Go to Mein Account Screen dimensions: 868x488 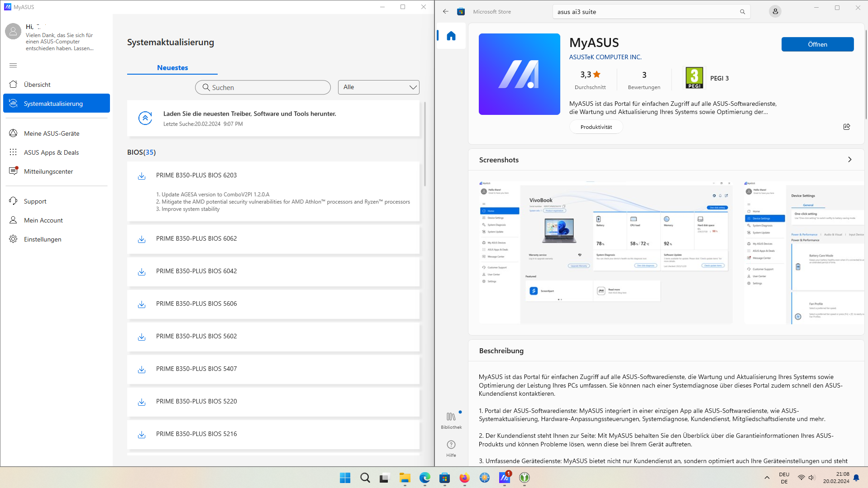click(57, 220)
